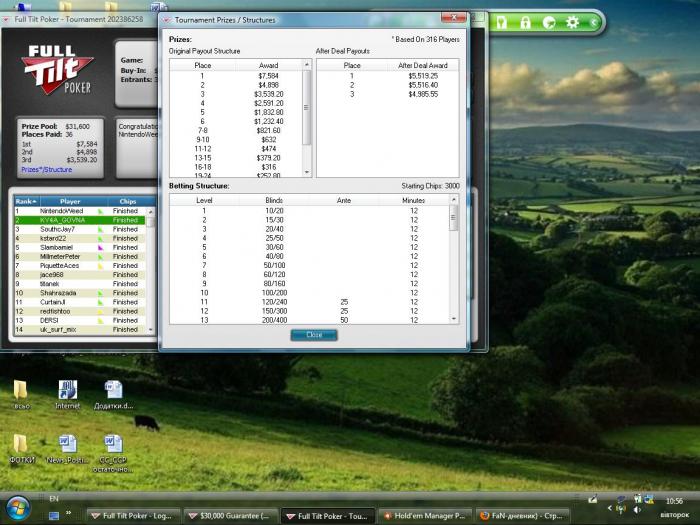
Task: Click the Blinds column header
Action: click(274, 200)
